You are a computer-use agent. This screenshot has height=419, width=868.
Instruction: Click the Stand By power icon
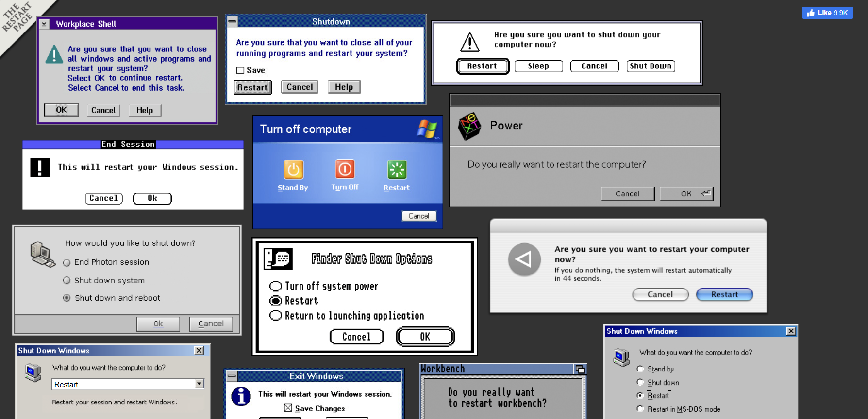pos(293,170)
